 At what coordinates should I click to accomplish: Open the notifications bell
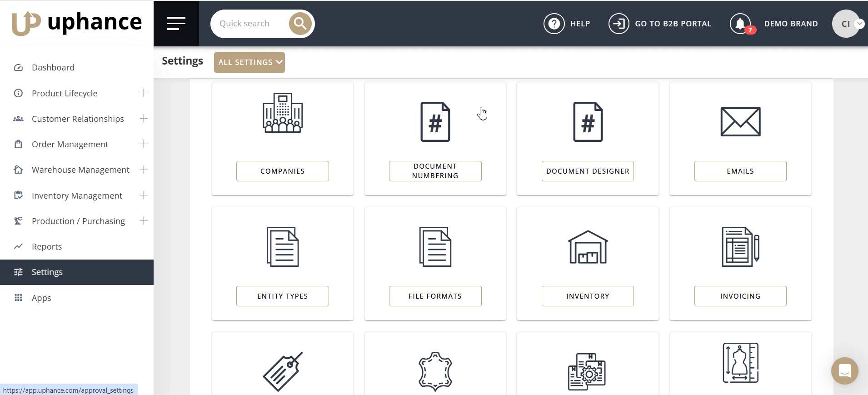coord(740,24)
